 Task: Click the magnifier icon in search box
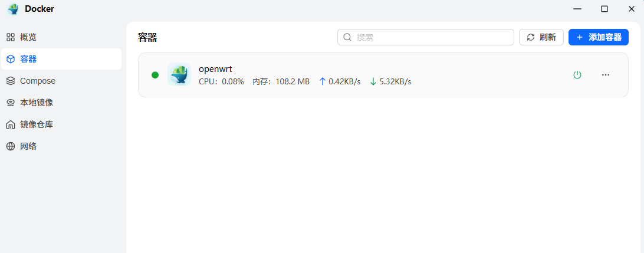pos(347,37)
